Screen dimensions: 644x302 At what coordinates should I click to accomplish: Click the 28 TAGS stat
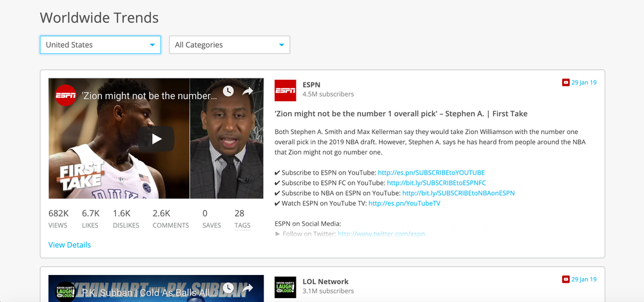242,219
